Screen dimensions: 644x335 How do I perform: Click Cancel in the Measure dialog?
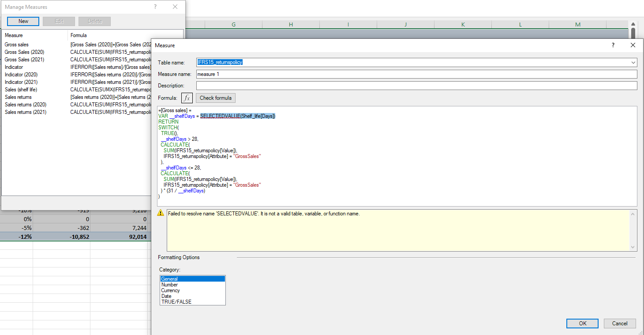coord(620,324)
